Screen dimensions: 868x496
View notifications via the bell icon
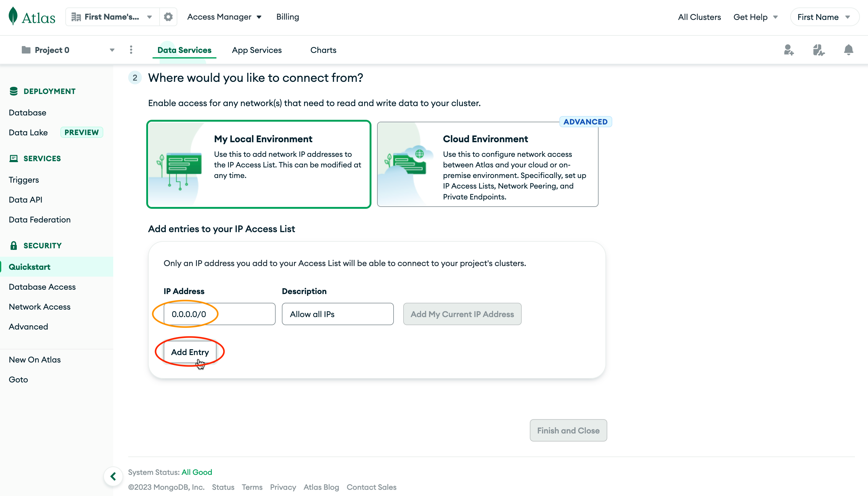(848, 50)
